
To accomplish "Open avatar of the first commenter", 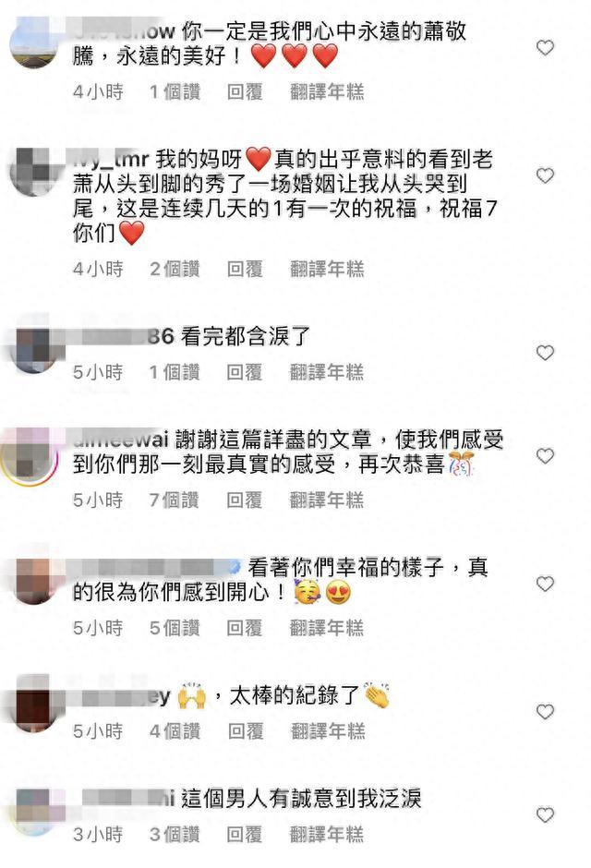I will pyautogui.click(x=33, y=43).
